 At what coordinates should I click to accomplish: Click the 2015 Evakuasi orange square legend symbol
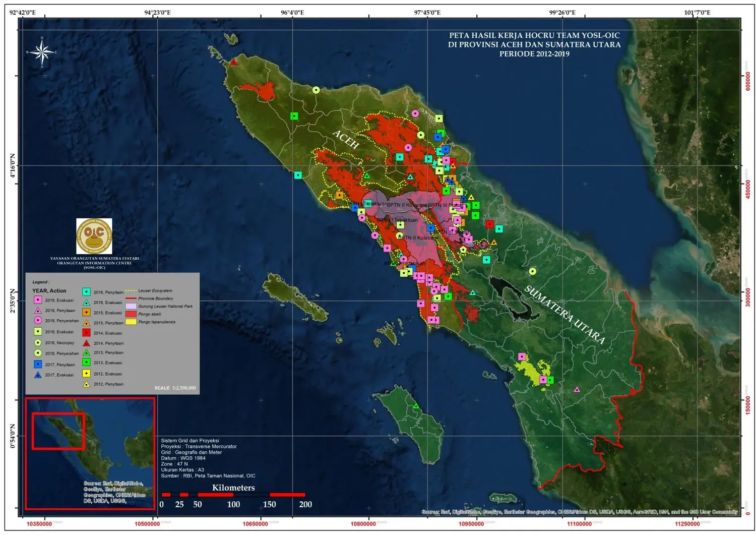click(86, 313)
